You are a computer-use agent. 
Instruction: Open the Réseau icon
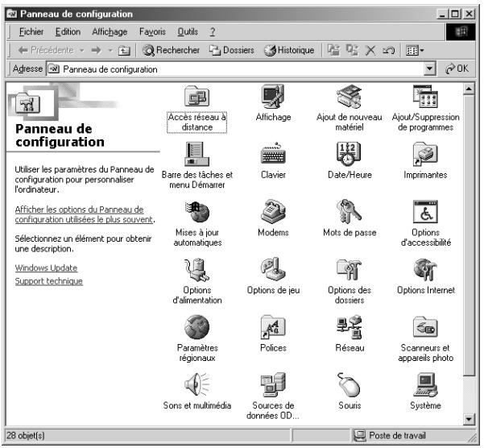350,327
